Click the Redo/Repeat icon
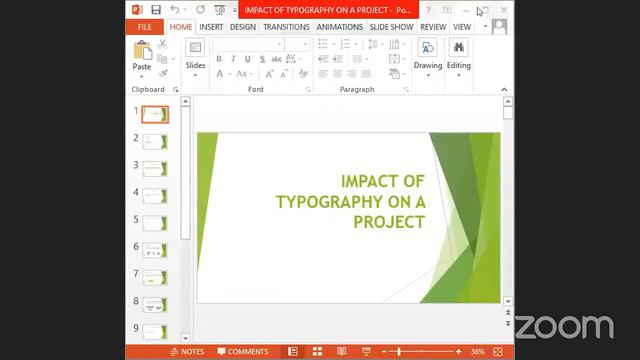The width and height of the screenshot is (640, 360). 200,9
